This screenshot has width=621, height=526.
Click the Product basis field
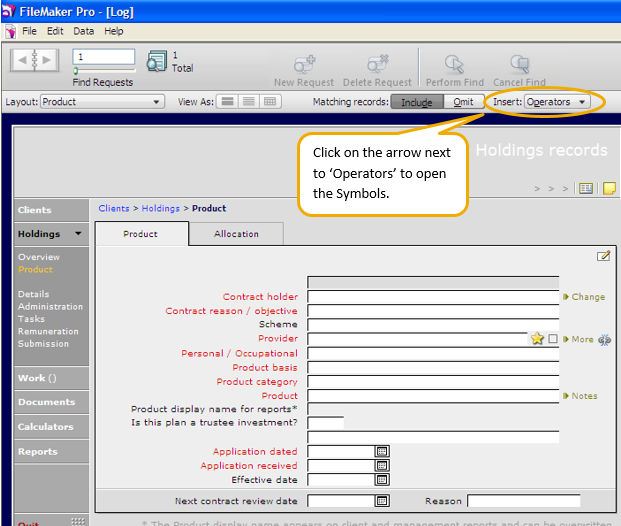tap(433, 368)
